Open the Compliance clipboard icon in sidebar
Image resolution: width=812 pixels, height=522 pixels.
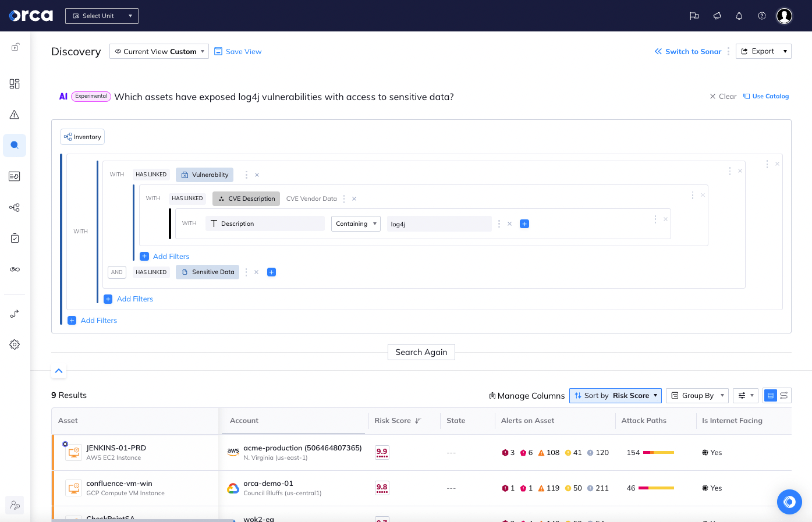(15, 238)
